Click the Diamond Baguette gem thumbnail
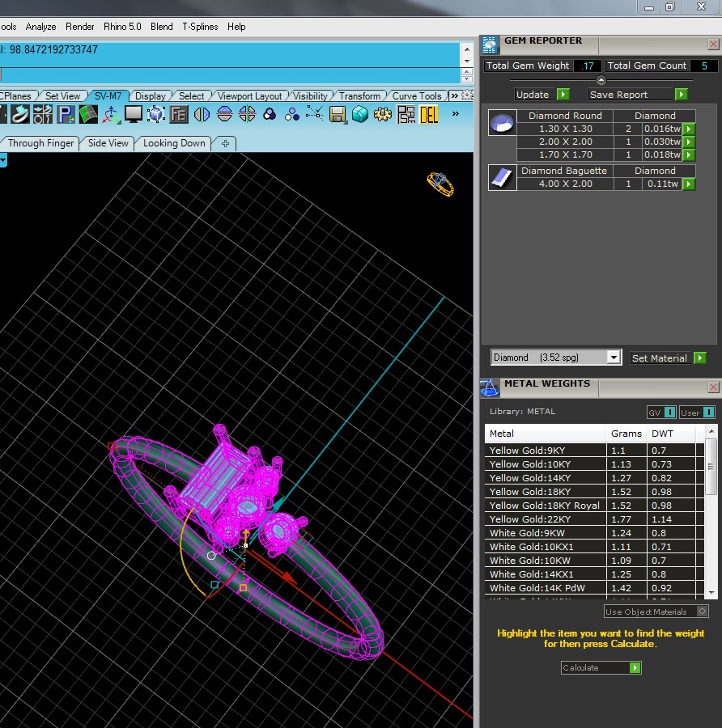 (502, 177)
